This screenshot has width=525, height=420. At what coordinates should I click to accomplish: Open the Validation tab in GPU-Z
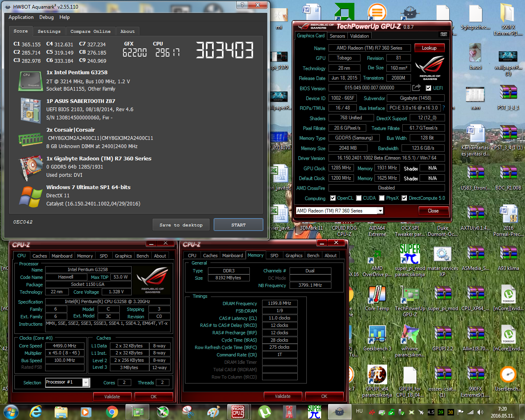[x=359, y=36]
